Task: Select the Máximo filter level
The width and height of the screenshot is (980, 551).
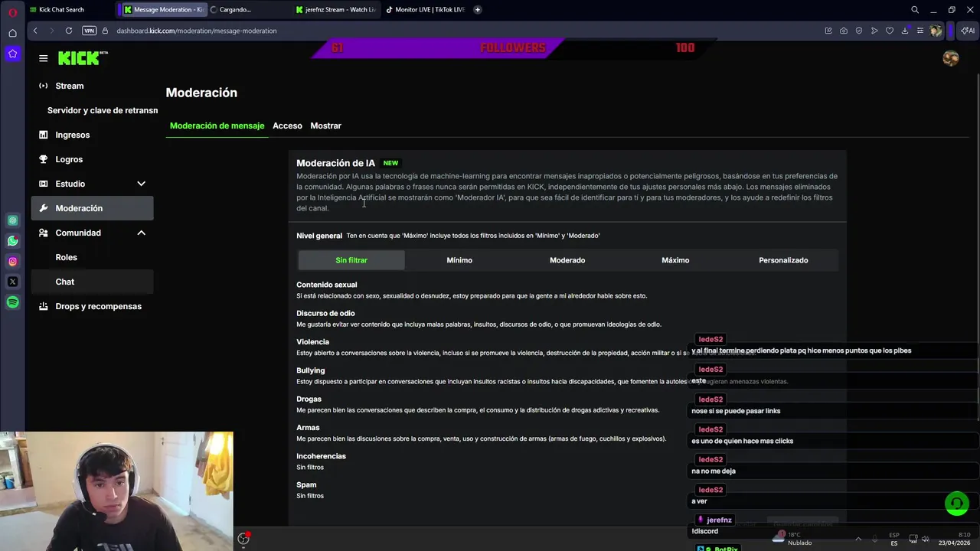Action: pos(675,260)
